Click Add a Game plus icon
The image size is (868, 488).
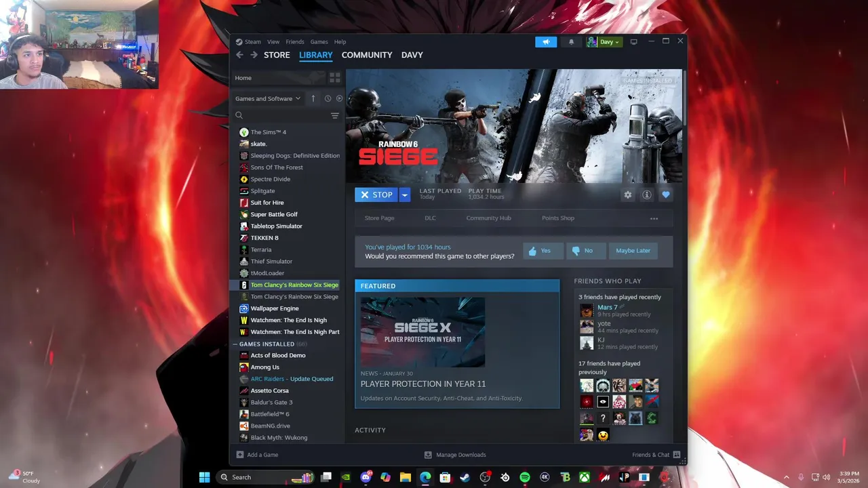point(239,455)
